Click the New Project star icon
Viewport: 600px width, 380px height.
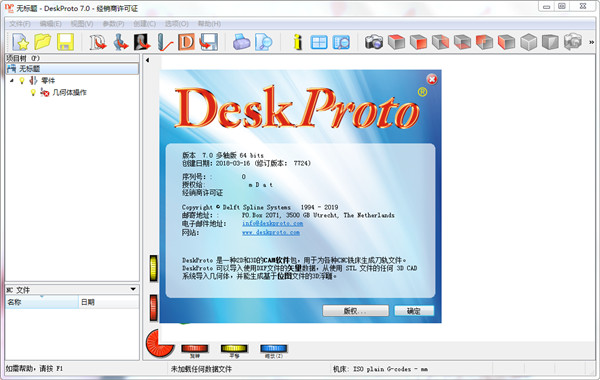coord(20,42)
